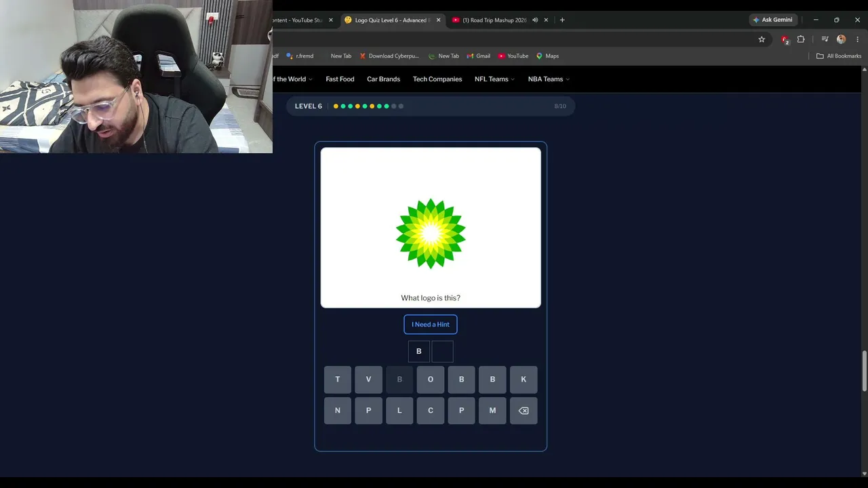This screenshot has width=868, height=488.
Task: Select the M letter tile
Action: 492,410
